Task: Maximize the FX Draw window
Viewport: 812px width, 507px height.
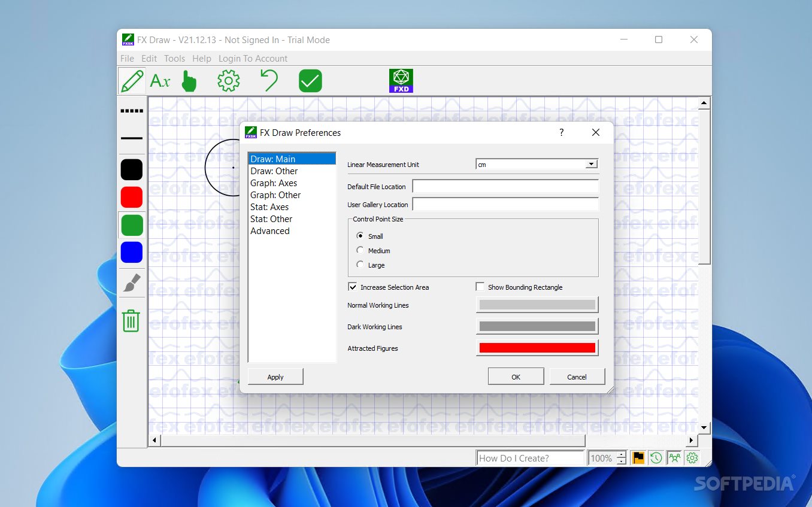Action: tap(659, 40)
